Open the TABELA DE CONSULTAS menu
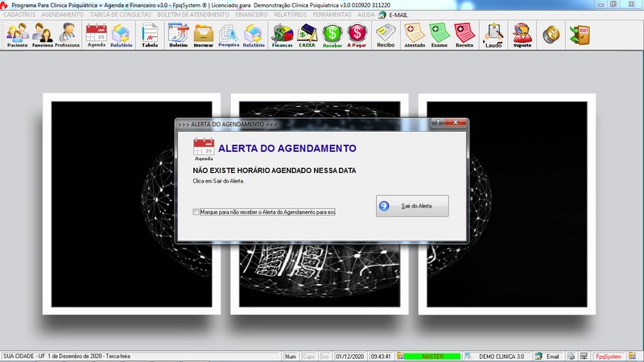The height and width of the screenshot is (362, 644). (x=121, y=14)
